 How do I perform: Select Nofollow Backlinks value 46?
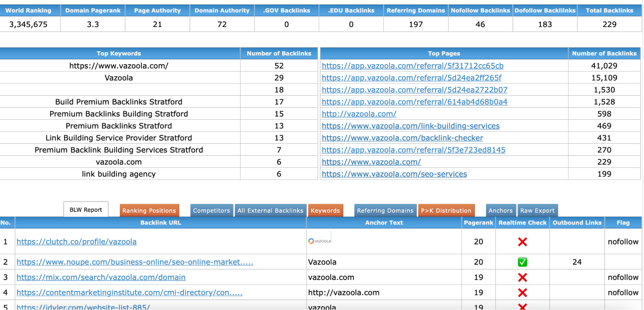pyautogui.click(x=480, y=24)
